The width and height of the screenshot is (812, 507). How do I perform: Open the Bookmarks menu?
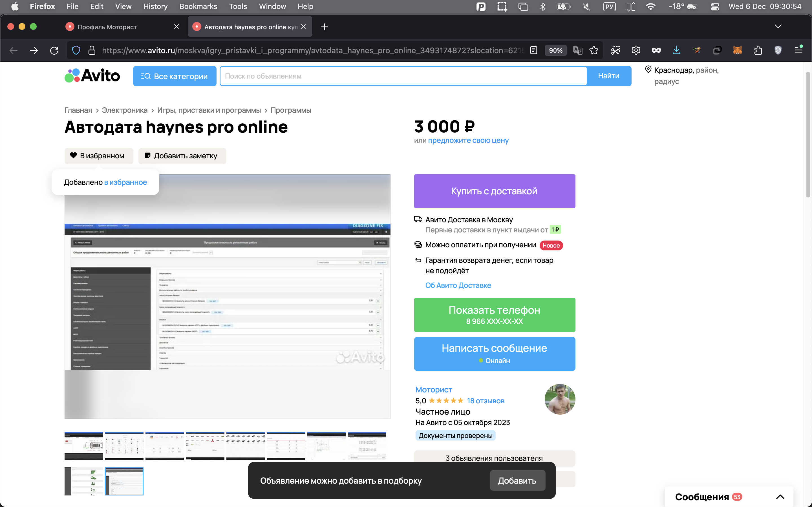[x=198, y=6]
